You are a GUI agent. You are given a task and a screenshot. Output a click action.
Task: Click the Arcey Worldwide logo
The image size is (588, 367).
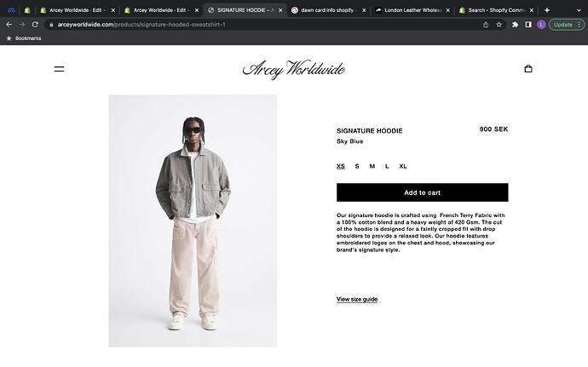click(x=294, y=69)
